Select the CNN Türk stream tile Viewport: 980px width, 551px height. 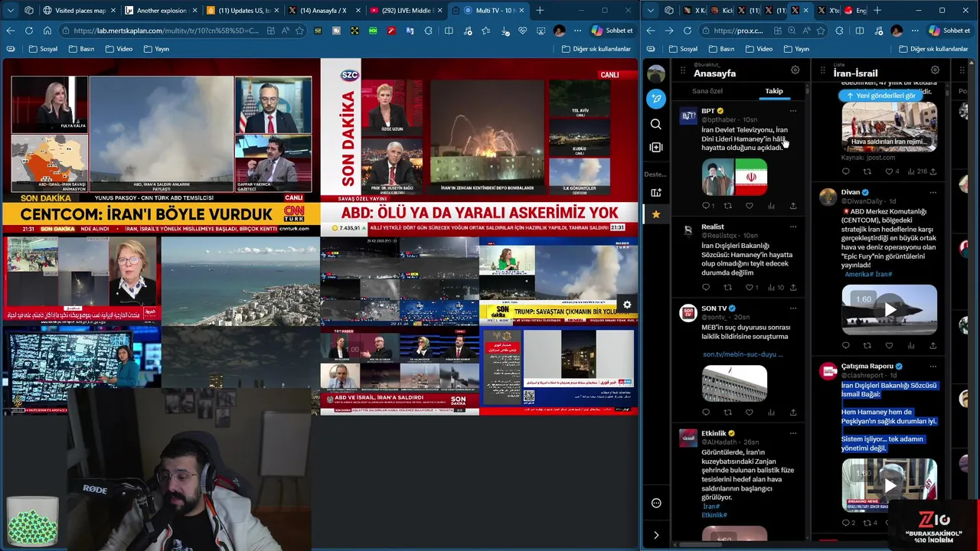[161, 148]
